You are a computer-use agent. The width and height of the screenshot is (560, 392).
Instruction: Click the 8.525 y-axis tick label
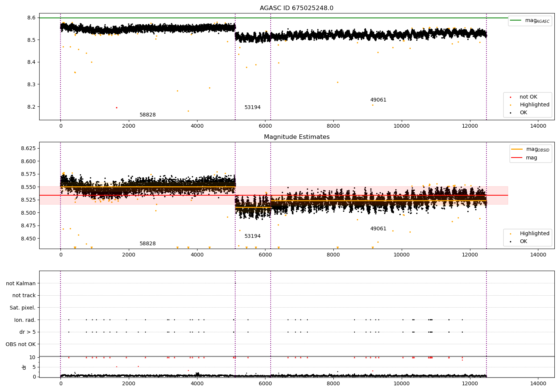point(28,200)
